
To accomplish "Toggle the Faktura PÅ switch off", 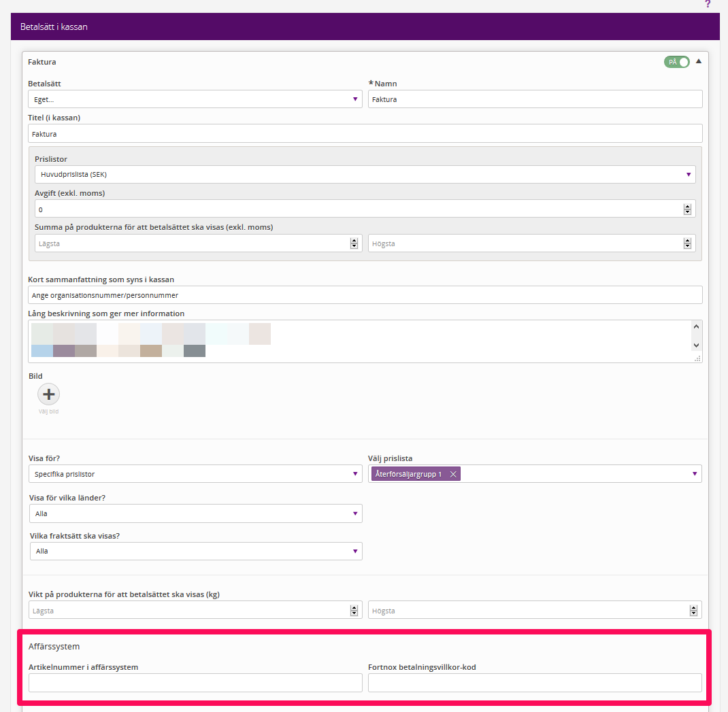I will click(x=676, y=62).
